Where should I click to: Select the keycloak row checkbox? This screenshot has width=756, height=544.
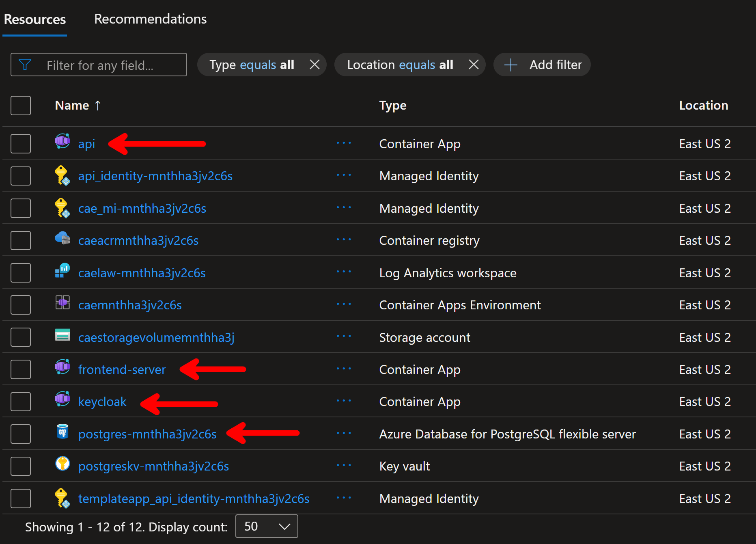pyautogui.click(x=21, y=402)
